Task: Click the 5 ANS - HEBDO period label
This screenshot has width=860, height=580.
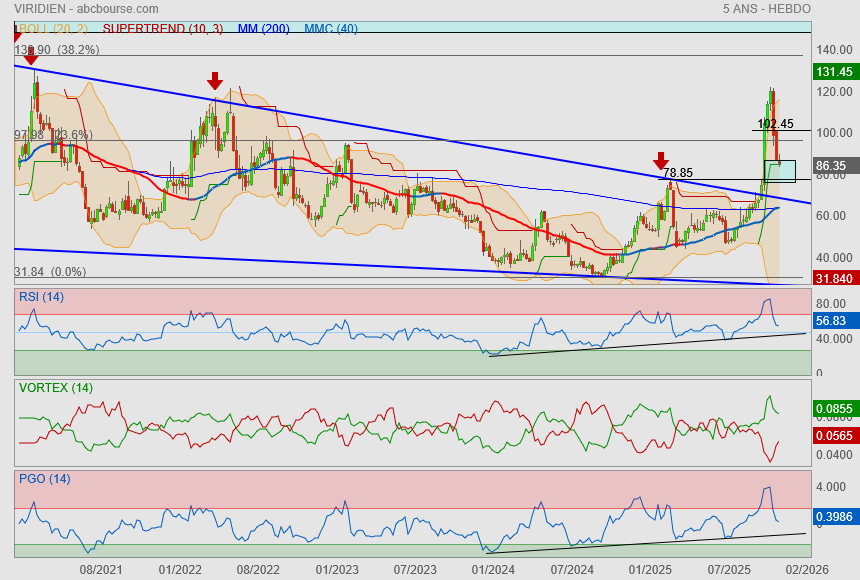Action: (766, 8)
